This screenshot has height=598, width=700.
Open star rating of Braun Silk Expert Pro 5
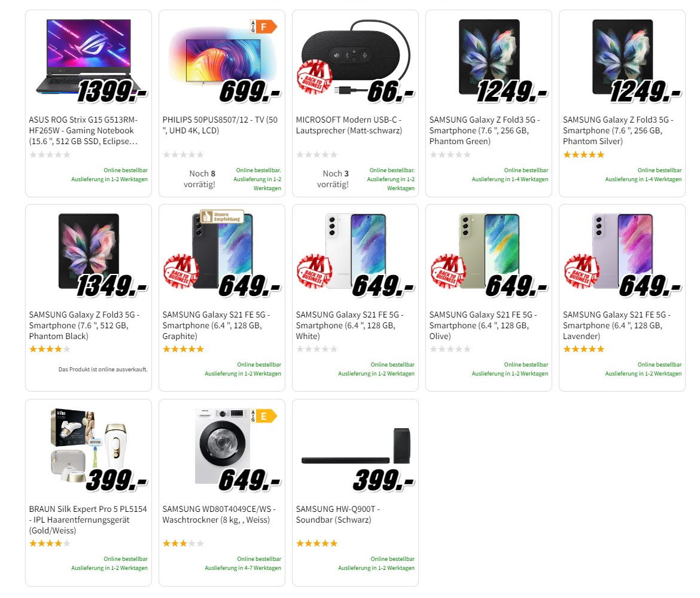click(50, 544)
